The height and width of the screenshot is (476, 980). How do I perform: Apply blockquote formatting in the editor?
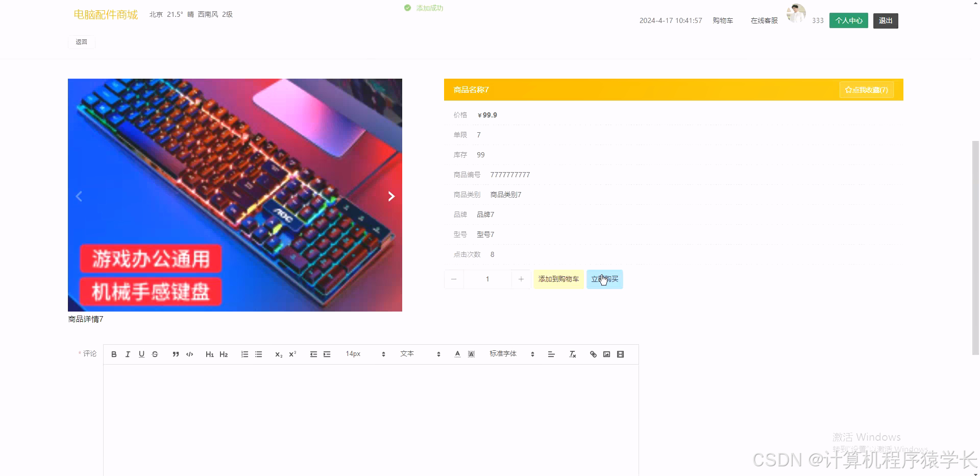click(x=175, y=354)
